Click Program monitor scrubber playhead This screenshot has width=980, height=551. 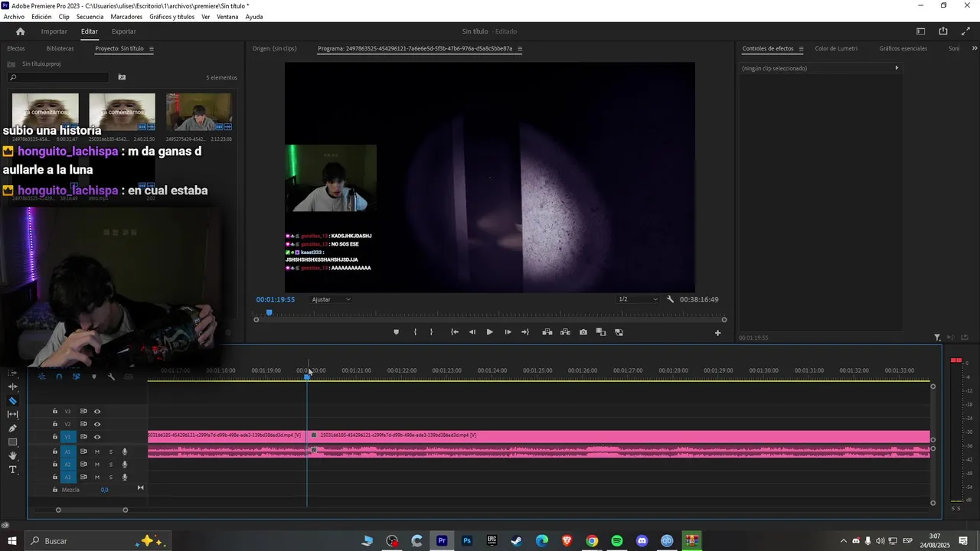coord(269,312)
